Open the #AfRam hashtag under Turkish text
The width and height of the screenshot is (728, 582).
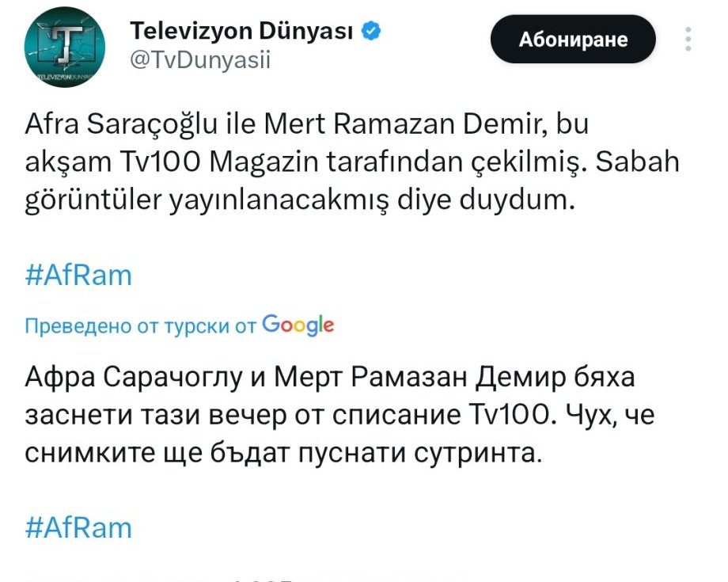pos(78,276)
